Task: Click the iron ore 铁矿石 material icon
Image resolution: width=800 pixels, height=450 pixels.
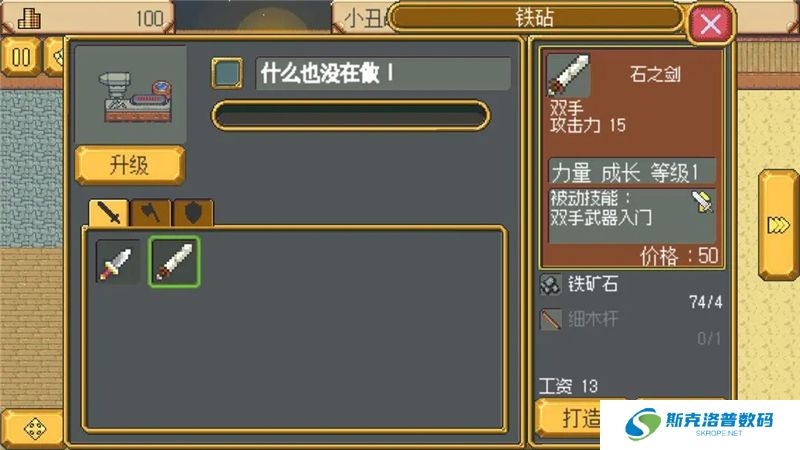Action: (x=550, y=285)
